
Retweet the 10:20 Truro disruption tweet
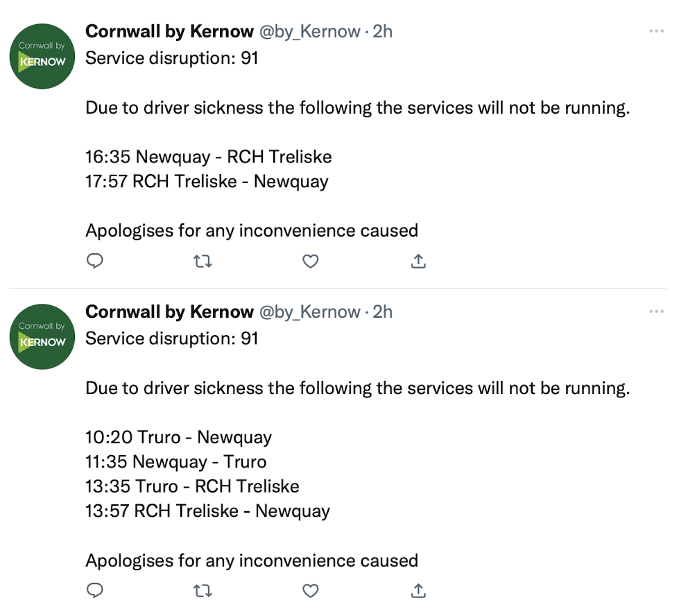tap(203, 590)
